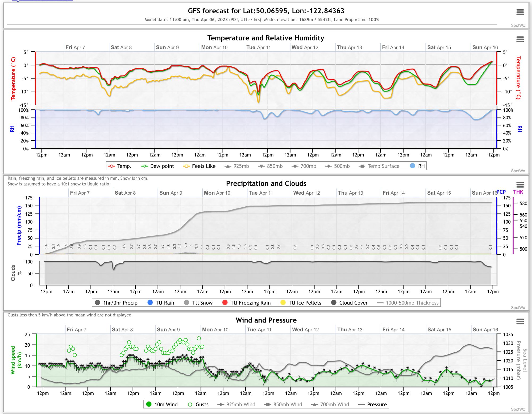Click the blue link at top left
Image resolution: width=532 pixels, height=414 pixels.
(x=43, y=1)
